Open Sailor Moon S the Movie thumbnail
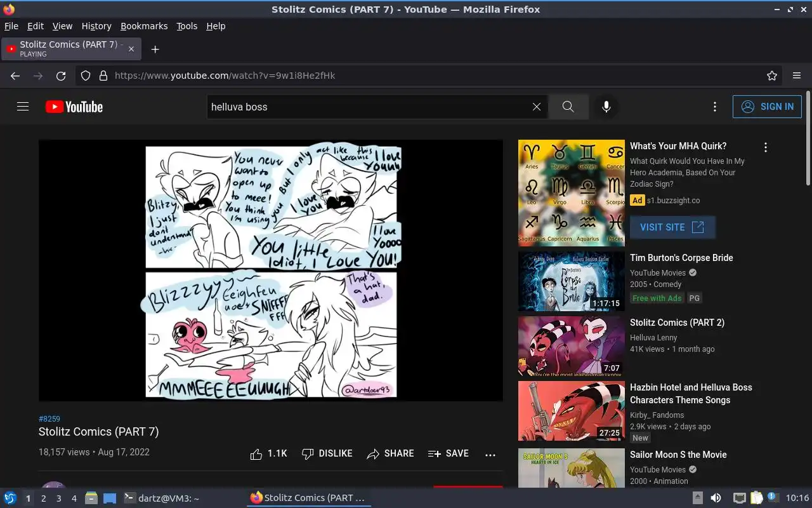The height and width of the screenshot is (508, 812). [572, 468]
